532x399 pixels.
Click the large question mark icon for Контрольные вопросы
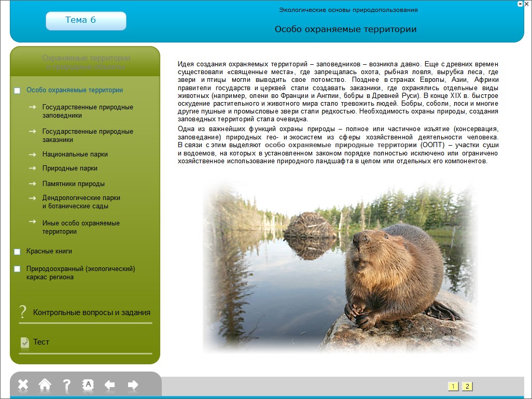[23, 312]
